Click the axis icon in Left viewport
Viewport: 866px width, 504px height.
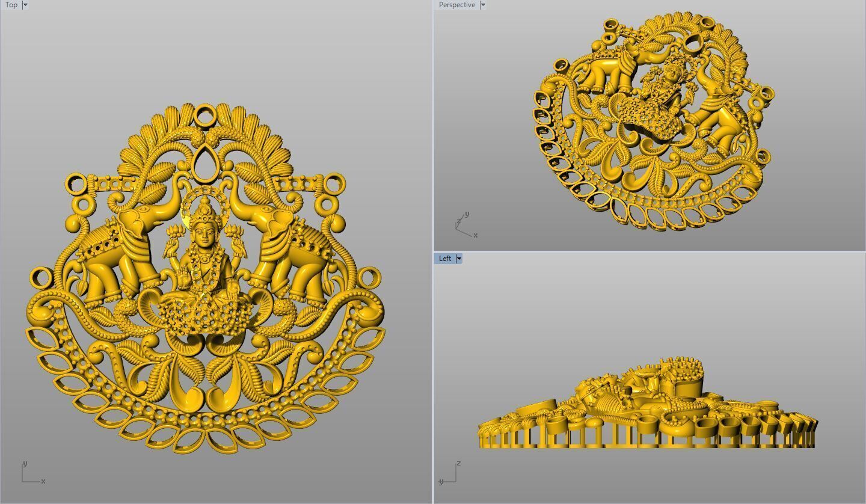tap(450, 473)
